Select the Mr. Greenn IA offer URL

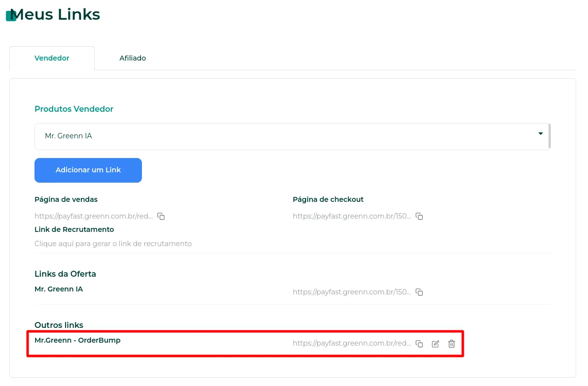[x=352, y=292]
